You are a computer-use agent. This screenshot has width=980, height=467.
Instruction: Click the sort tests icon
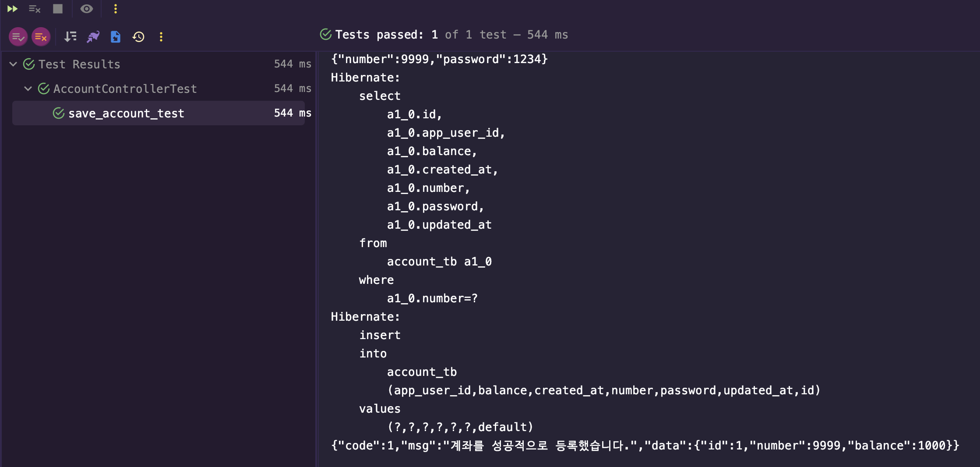click(70, 37)
